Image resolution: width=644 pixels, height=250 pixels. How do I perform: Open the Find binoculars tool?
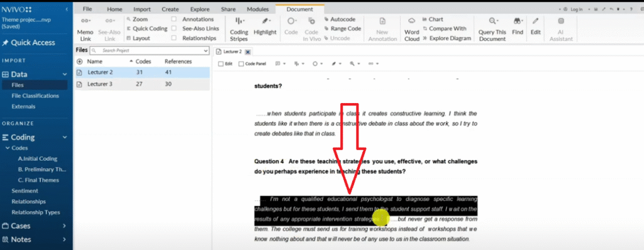pos(518,26)
